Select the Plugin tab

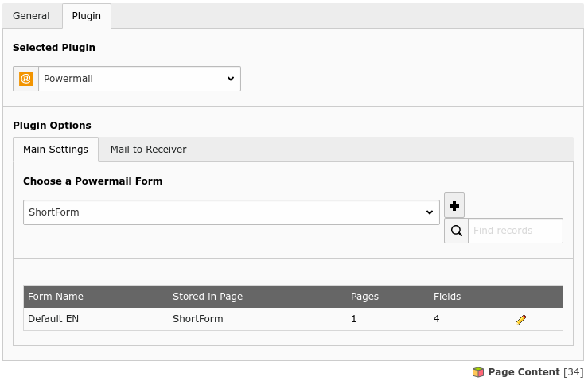87,16
